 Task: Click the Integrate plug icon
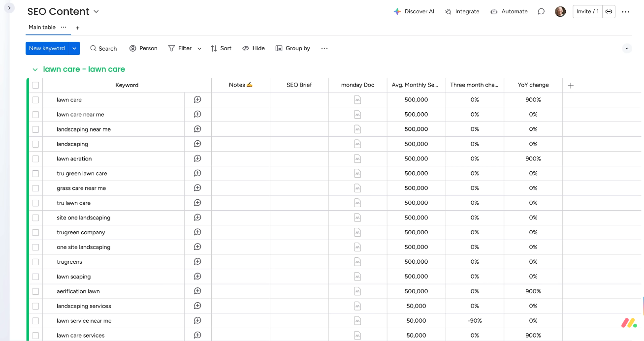(x=448, y=11)
